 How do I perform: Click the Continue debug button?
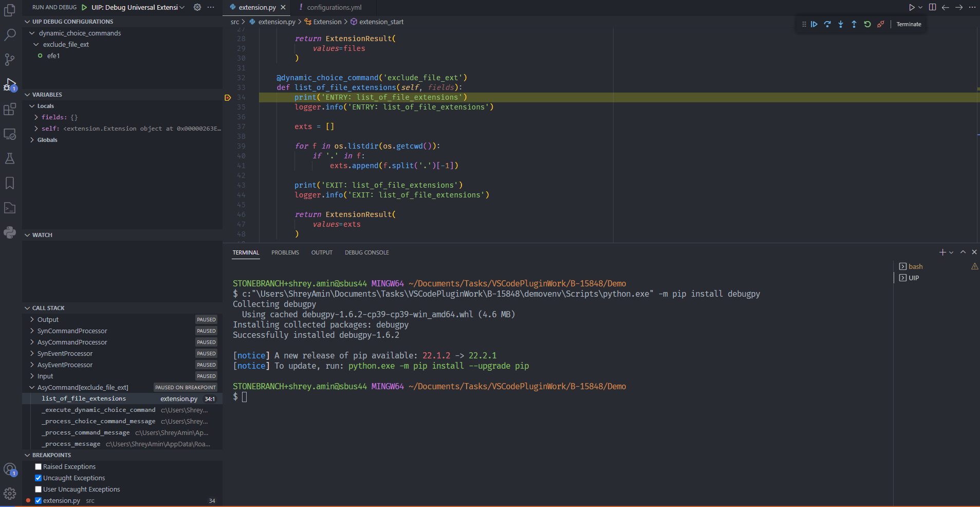click(x=814, y=24)
